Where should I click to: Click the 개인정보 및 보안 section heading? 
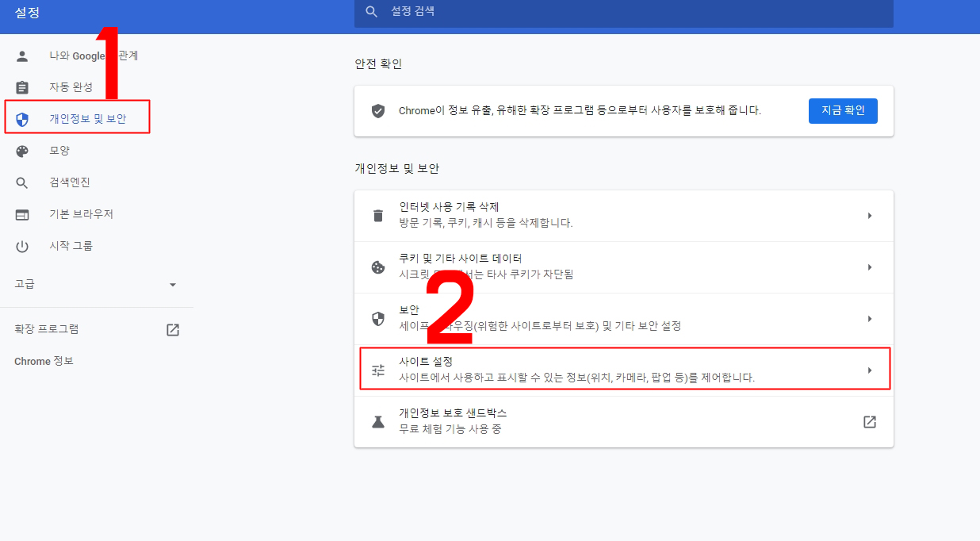click(396, 169)
